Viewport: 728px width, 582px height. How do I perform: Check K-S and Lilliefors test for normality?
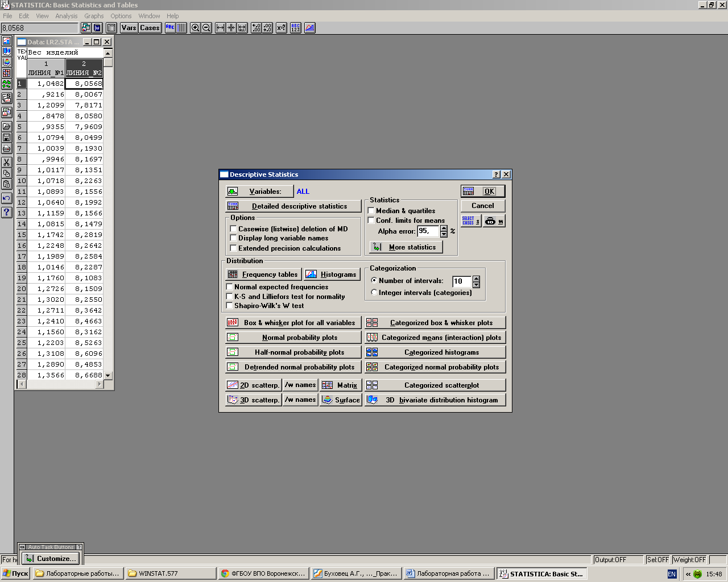click(230, 297)
